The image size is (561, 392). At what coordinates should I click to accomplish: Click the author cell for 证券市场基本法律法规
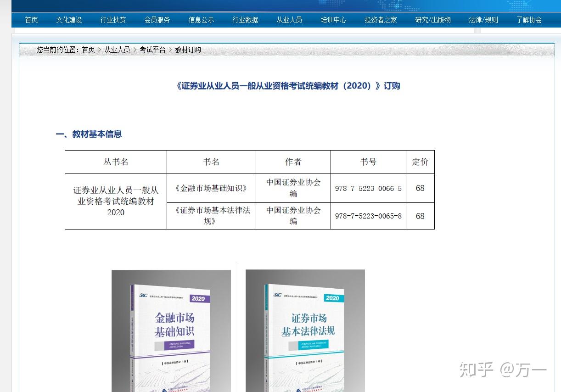(x=293, y=216)
